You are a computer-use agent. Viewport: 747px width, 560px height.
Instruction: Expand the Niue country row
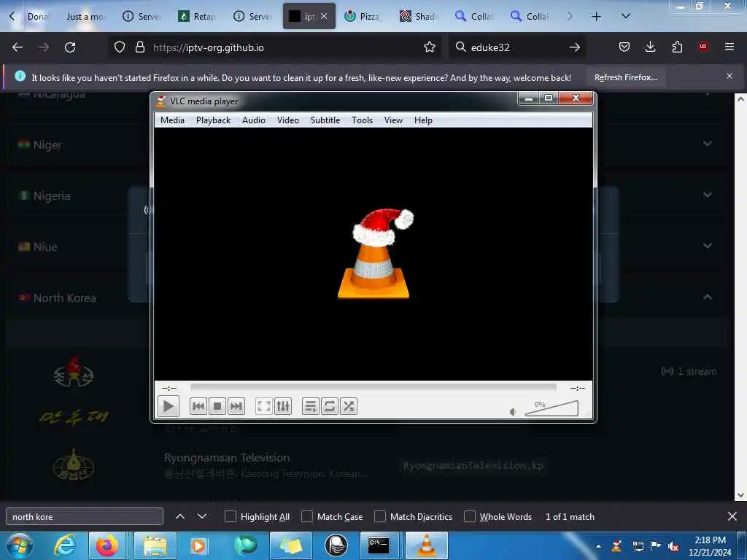click(367, 246)
